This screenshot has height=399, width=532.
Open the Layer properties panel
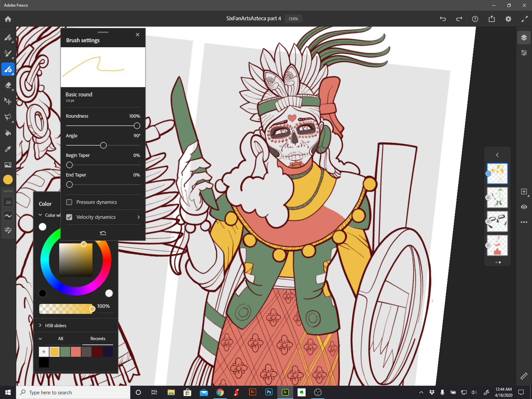pos(524,53)
